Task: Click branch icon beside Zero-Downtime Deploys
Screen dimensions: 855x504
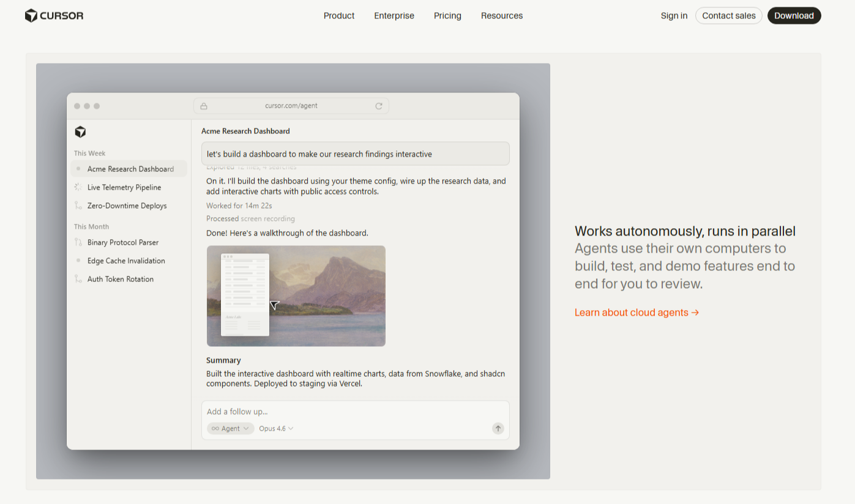Action: (78, 206)
